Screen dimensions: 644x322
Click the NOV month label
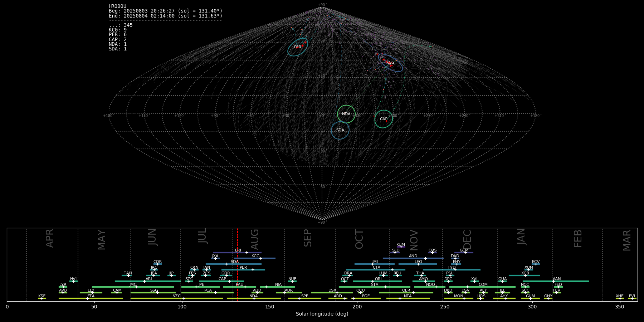click(414, 240)
